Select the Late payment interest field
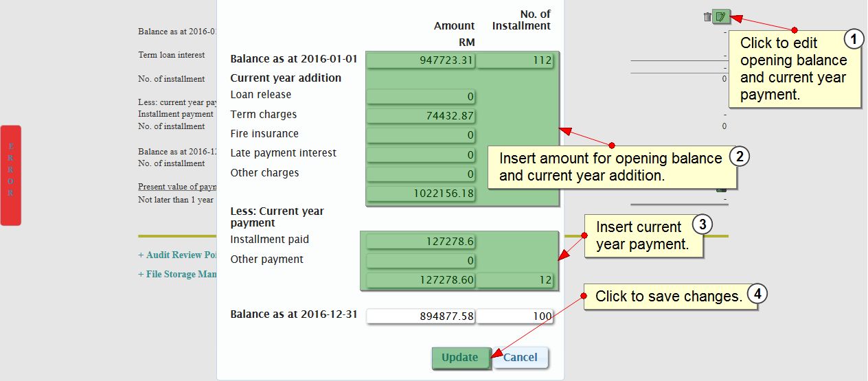This screenshot has height=381, width=868. point(420,155)
